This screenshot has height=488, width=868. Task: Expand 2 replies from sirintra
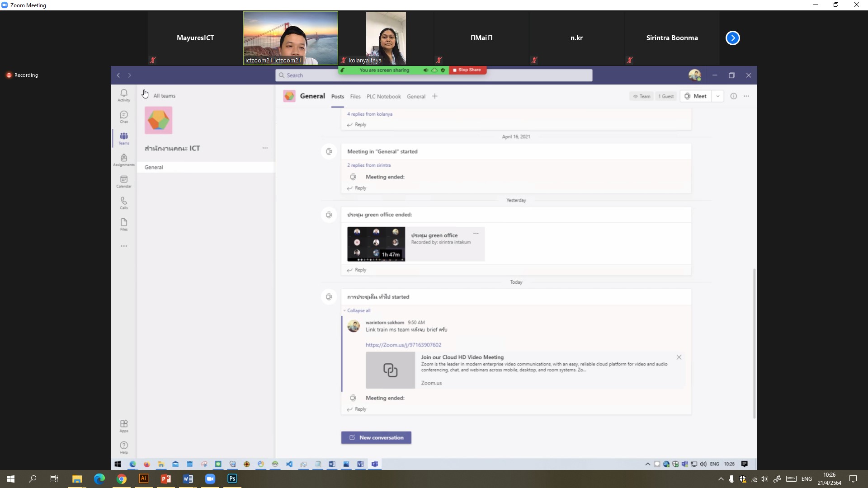pos(369,165)
